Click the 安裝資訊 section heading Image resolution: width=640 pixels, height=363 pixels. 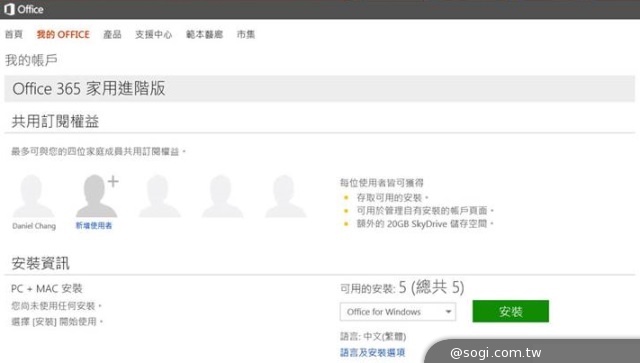pyautogui.click(x=40, y=263)
